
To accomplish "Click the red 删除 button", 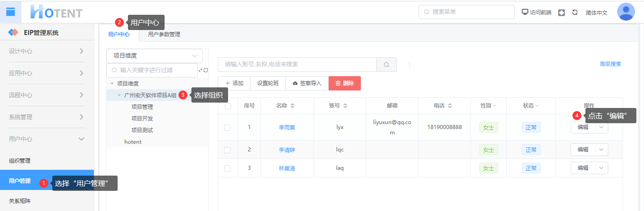I will (x=344, y=83).
